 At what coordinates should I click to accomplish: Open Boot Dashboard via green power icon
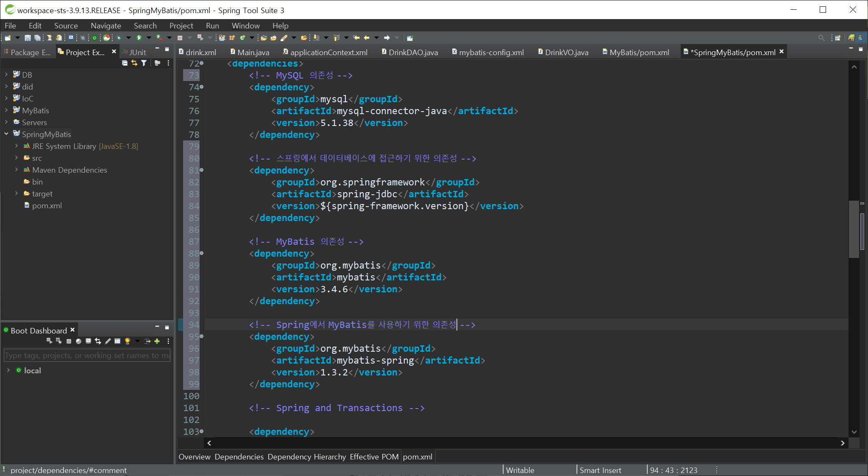95,38
